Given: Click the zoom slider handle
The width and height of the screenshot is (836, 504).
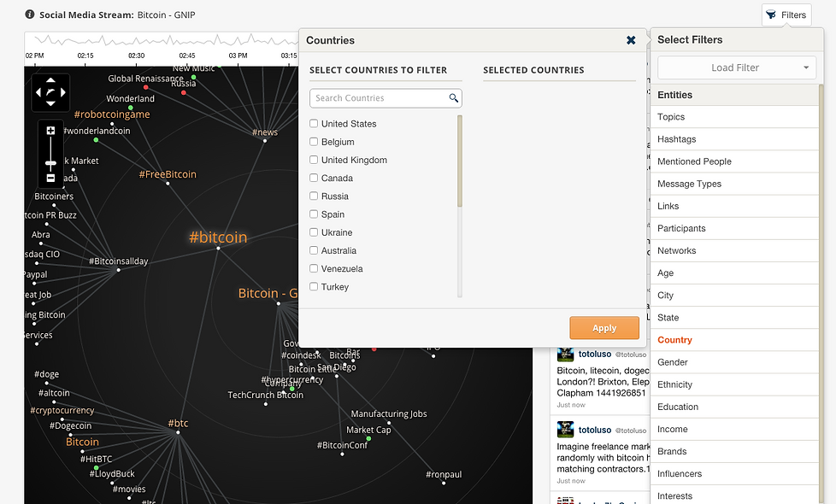Looking at the screenshot, I should click(x=50, y=163).
